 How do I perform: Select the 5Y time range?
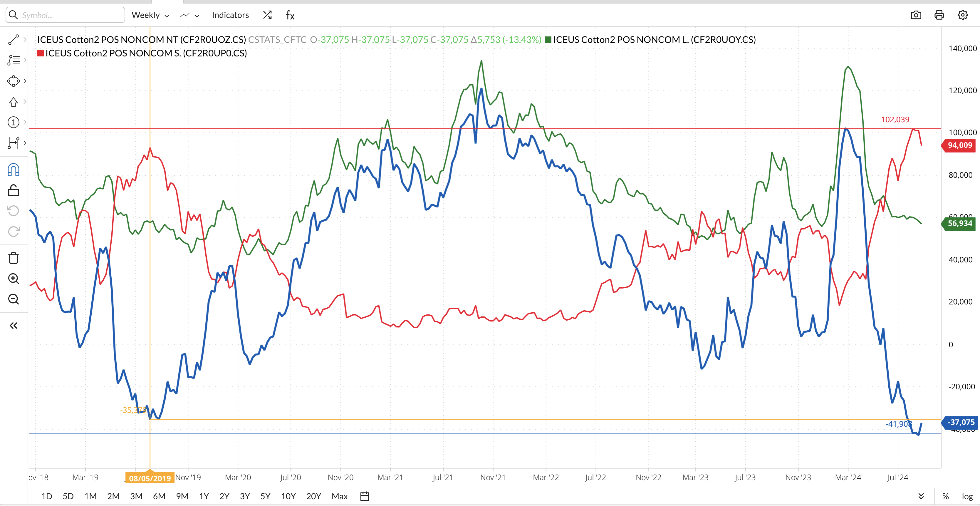click(x=265, y=496)
